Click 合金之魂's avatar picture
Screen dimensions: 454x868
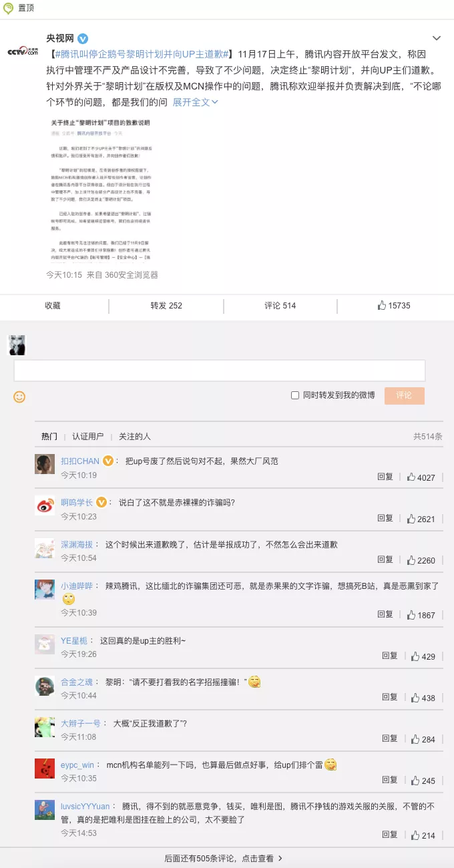45,685
